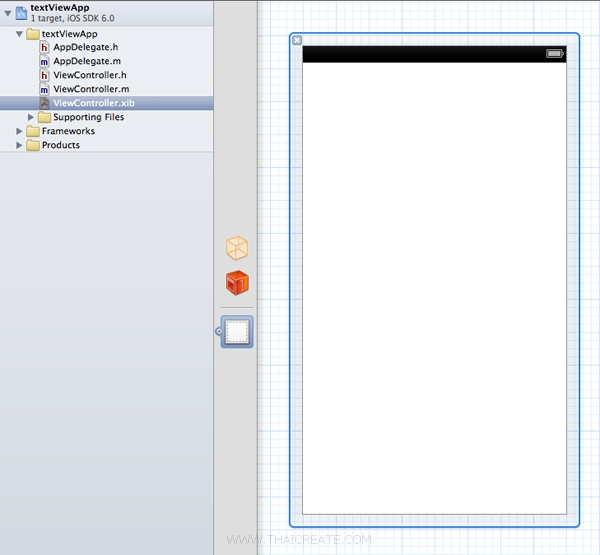Click the ViewController.xib file icon
The height and width of the screenshot is (555, 600).
coord(44,103)
